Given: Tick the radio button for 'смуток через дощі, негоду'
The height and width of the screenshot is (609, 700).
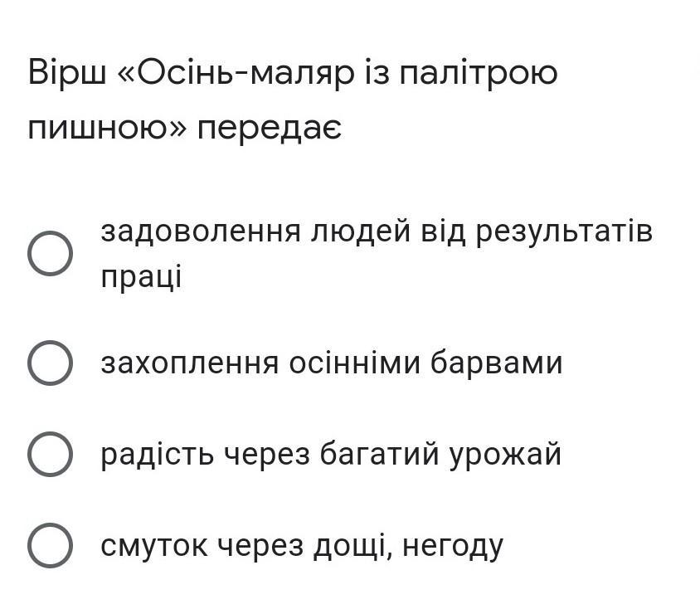Looking at the screenshot, I should [x=50, y=546].
